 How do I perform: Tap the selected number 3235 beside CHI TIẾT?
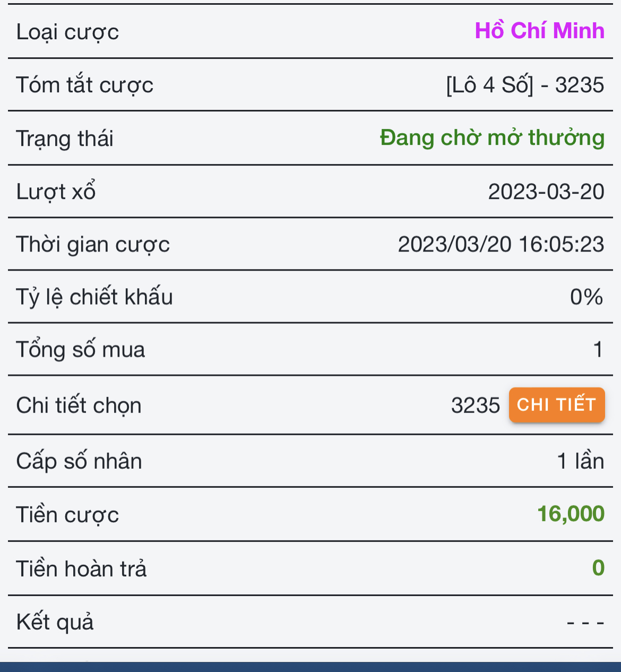[475, 406]
